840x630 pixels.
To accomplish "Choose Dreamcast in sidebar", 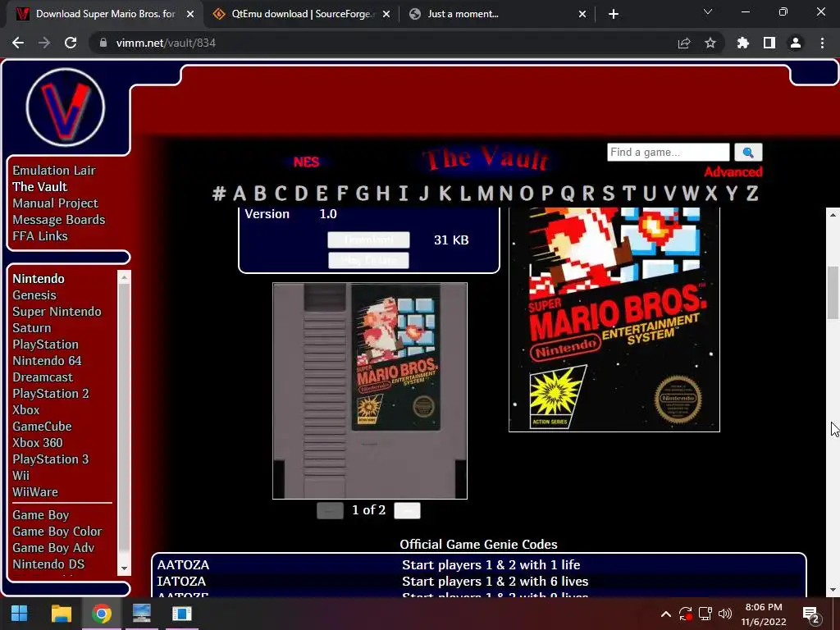I will click(x=43, y=377).
